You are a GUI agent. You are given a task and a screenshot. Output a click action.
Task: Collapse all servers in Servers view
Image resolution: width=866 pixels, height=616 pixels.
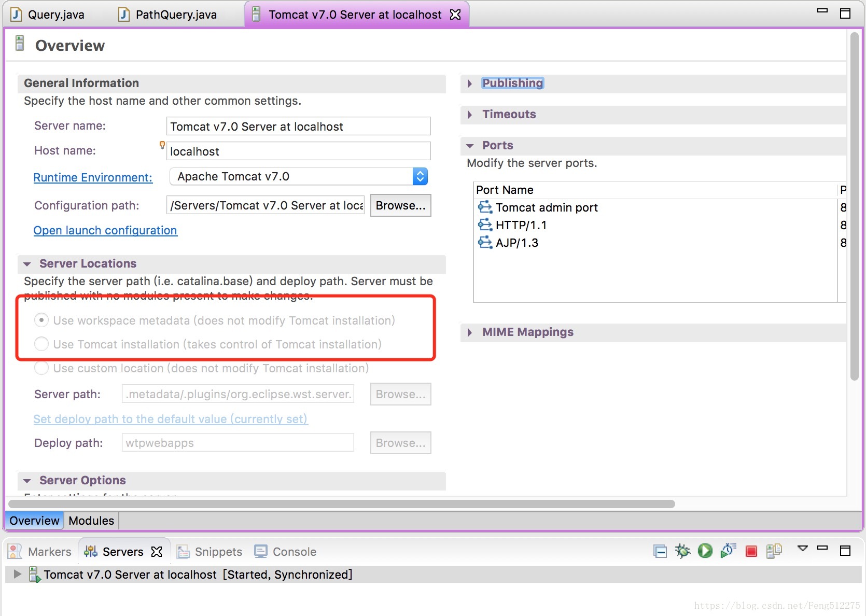(660, 551)
